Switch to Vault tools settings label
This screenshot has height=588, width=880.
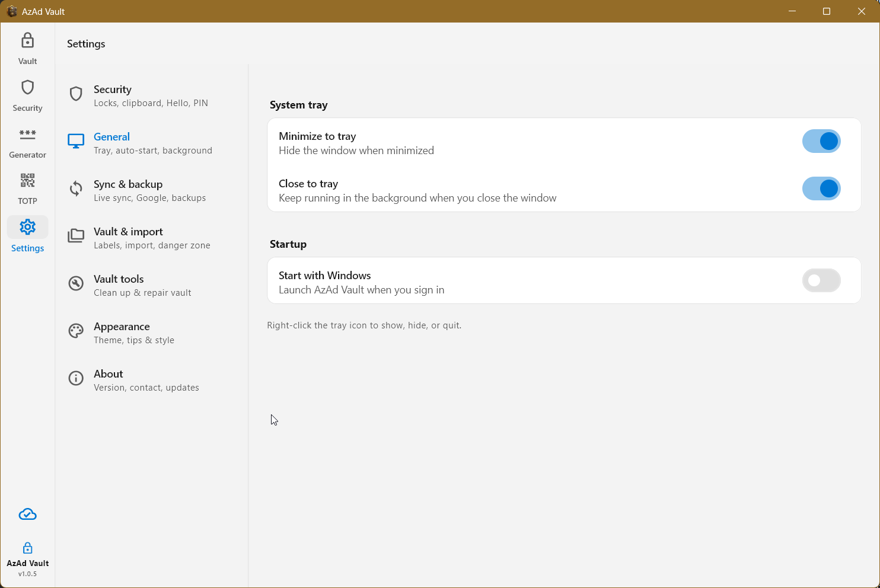tap(119, 279)
